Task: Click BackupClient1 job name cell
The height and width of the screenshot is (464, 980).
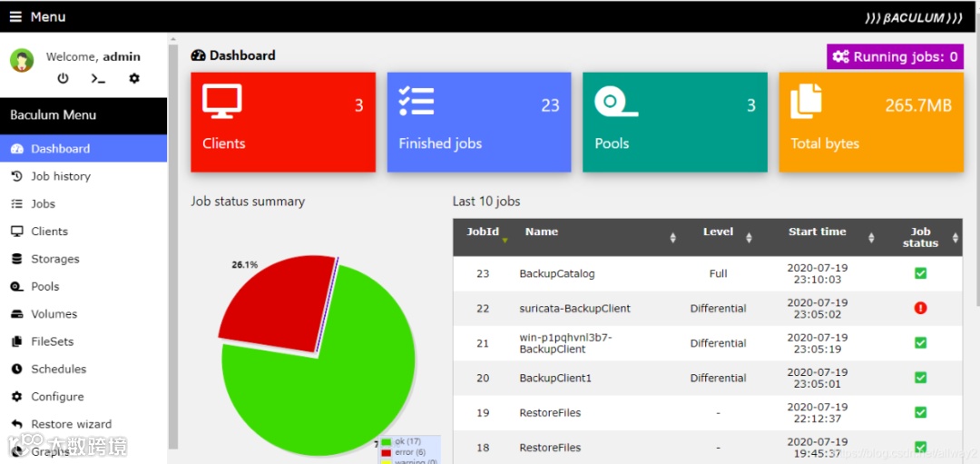Action: click(x=555, y=379)
